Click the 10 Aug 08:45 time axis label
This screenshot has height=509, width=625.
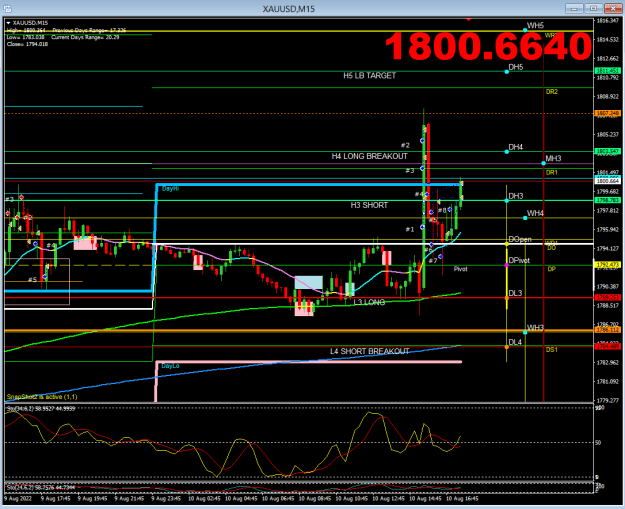coord(315,498)
